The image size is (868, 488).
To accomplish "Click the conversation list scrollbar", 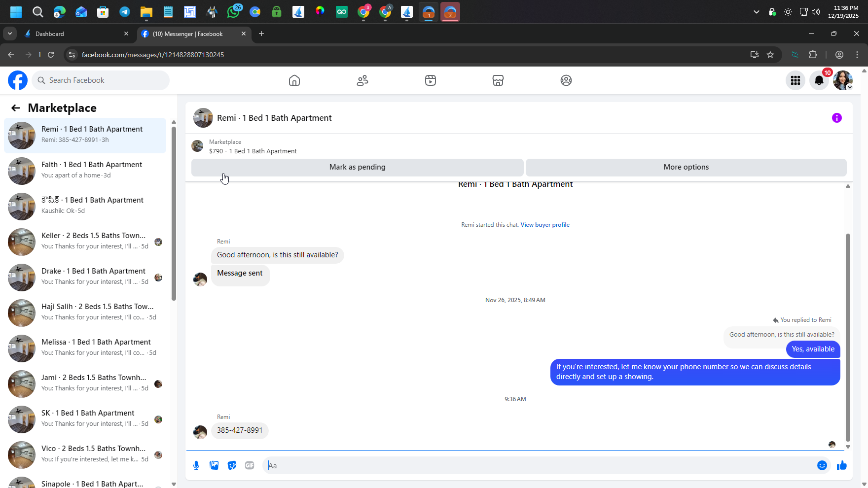I will 174,213.
